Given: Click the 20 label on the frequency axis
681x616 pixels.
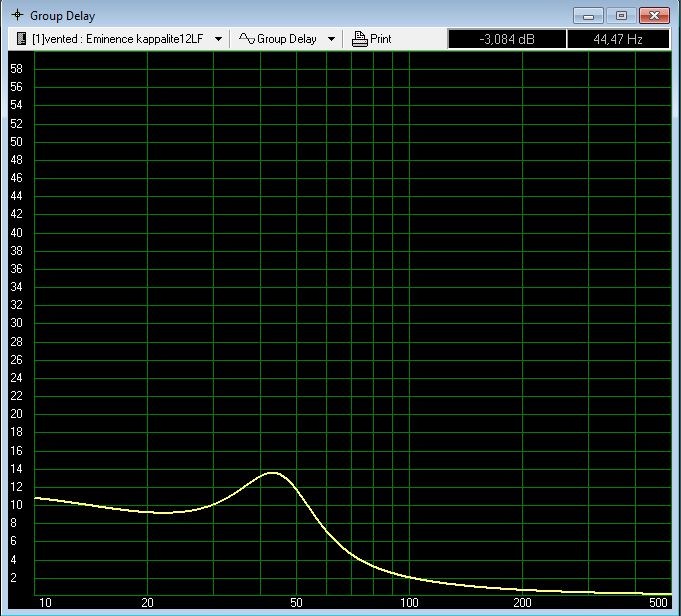Looking at the screenshot, I should (147, 603).
